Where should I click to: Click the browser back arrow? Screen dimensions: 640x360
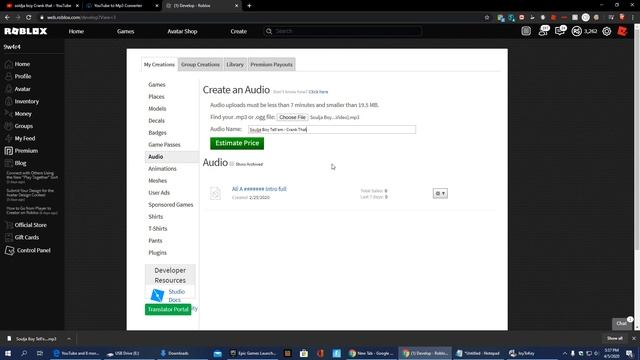[7, 18]
